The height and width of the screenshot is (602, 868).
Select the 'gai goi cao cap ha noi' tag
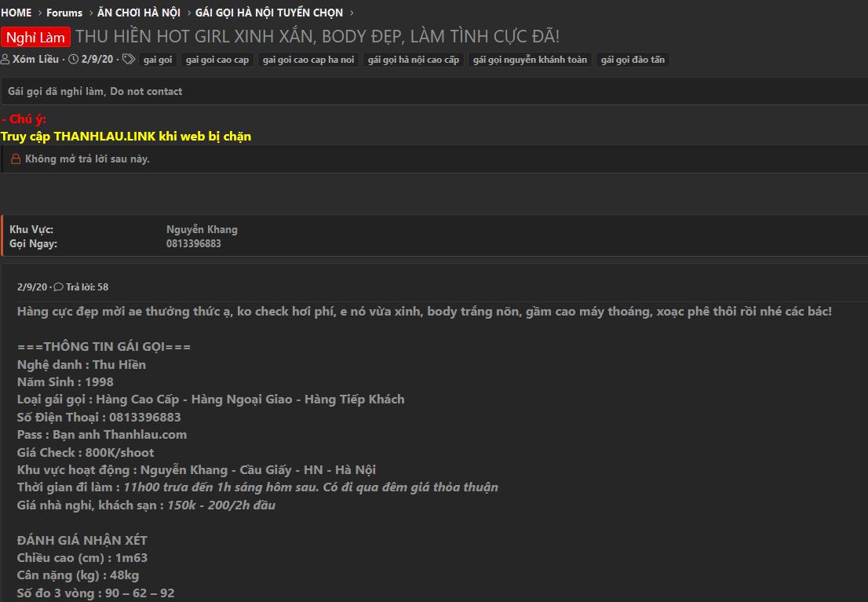click(308, 60)
